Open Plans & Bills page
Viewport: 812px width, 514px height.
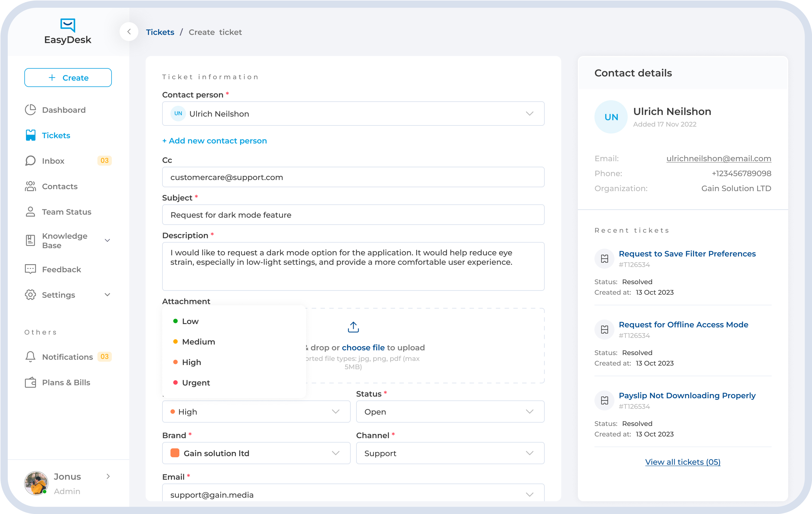click(x=66, y=382)
